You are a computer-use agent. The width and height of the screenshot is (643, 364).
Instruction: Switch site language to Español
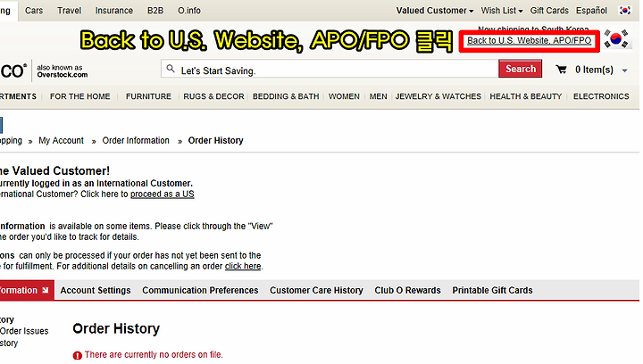(591, 11)
